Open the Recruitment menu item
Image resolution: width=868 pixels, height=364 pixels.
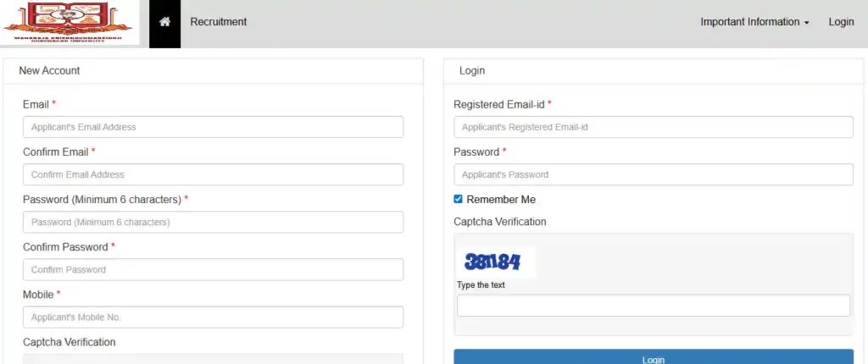(x=218, y=22)
